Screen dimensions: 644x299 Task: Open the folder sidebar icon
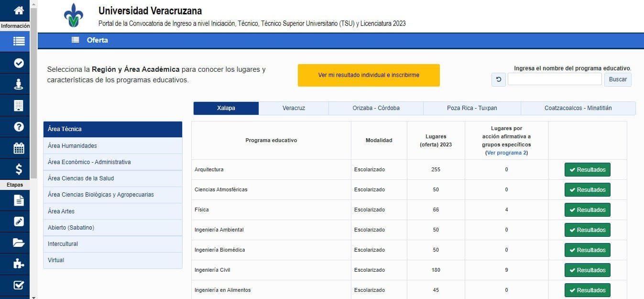click(19, 243)
